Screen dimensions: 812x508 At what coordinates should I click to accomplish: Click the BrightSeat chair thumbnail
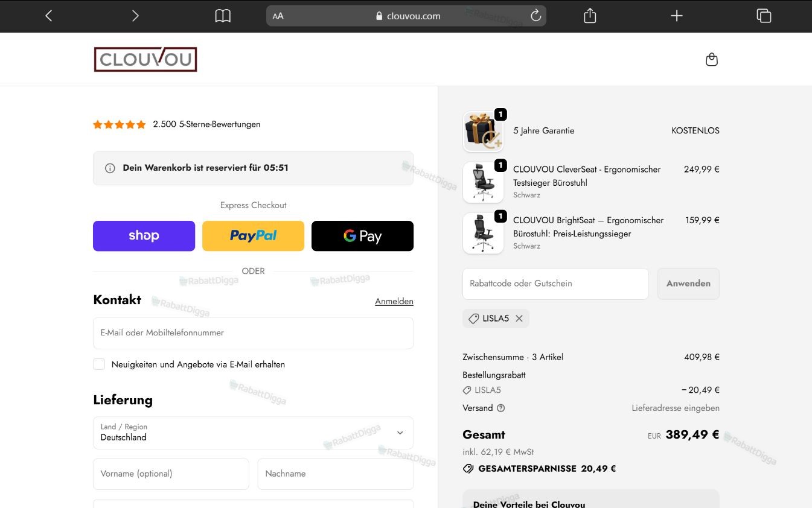483,233
